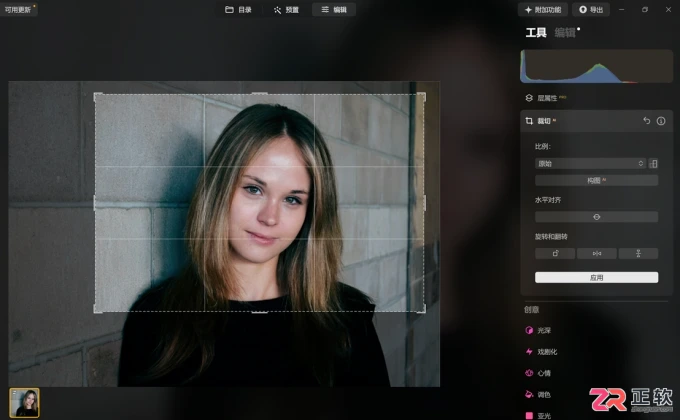Viewport: 680px width, 420px height.
Task: Switch to 编辑 tab beside 工具
Action: 565,33
